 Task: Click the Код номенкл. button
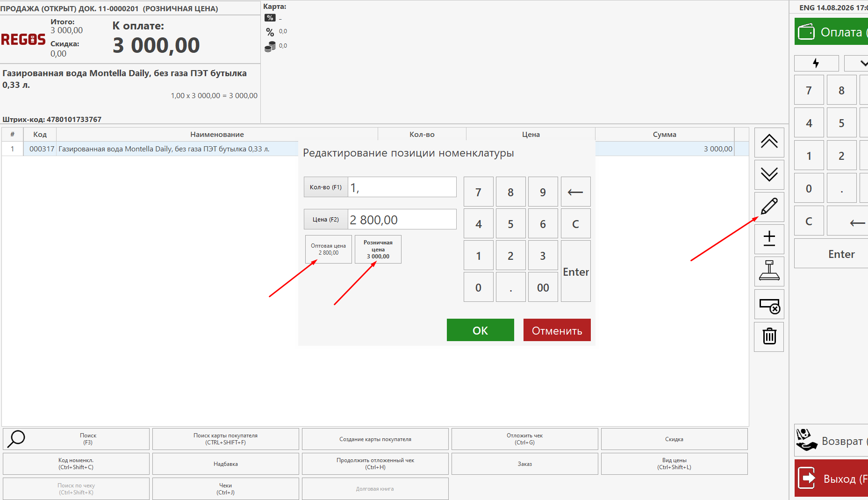pos(76,464)
